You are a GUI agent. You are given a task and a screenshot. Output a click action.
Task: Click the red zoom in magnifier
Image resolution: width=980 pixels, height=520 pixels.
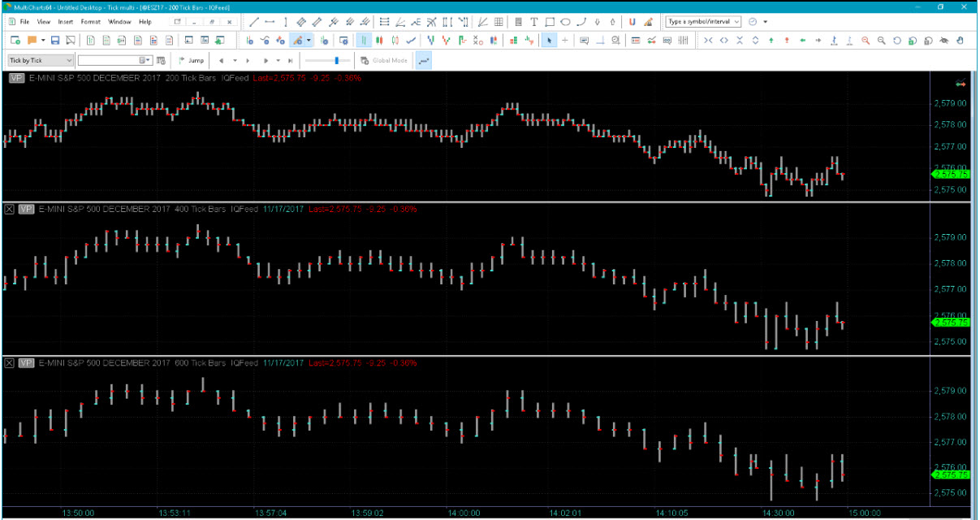pyautogui.click(x=866, y=40)
